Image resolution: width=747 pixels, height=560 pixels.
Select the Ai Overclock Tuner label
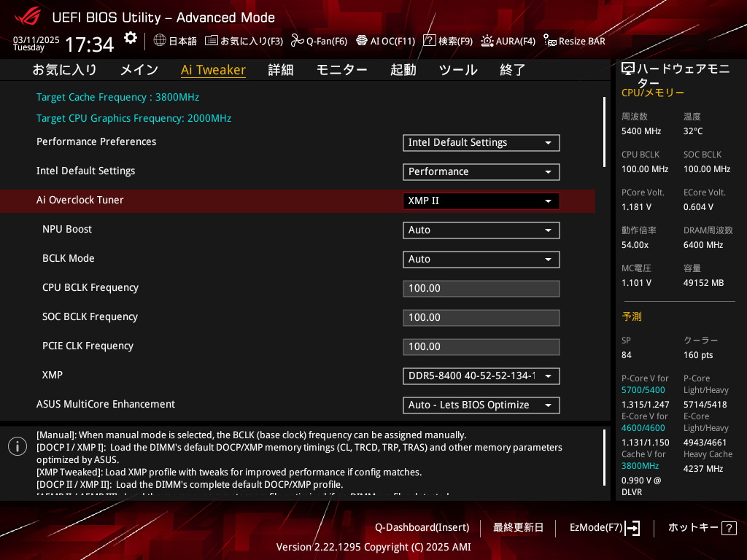80,200
